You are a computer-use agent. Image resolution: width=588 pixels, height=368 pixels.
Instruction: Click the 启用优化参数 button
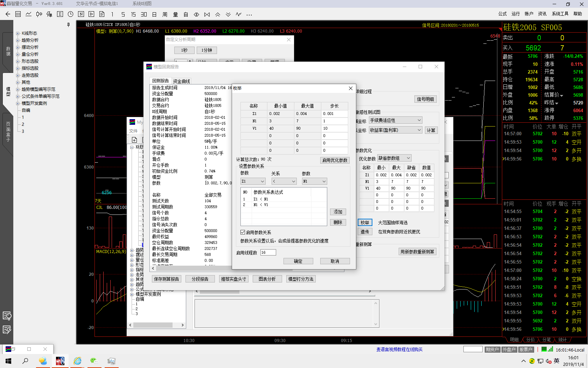[x=335, y=160]
